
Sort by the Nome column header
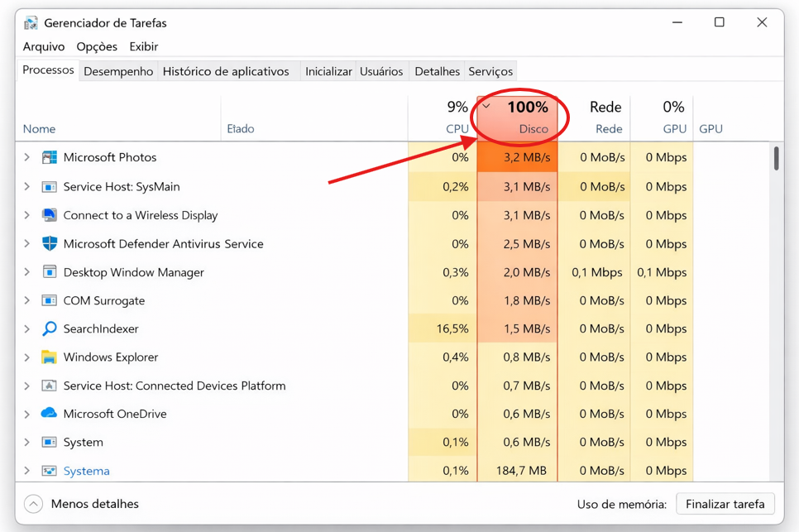39,129
